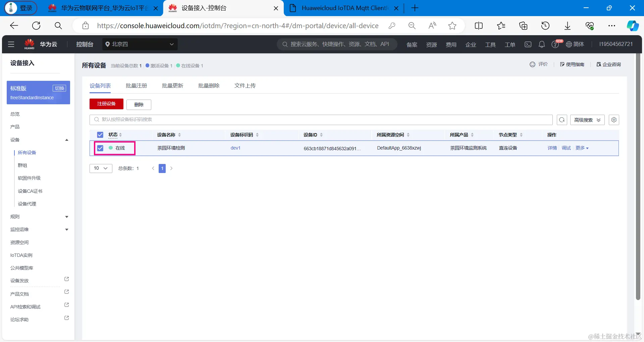Open the split screen icon
The image size is (644, 342).
coord(479,25)
